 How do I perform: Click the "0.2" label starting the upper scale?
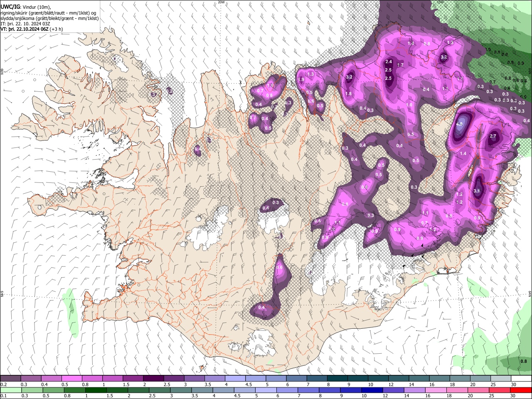point(3,384)
